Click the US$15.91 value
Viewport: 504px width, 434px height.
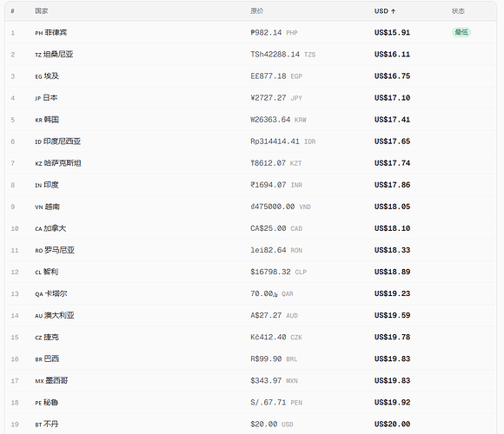point(392,33)
